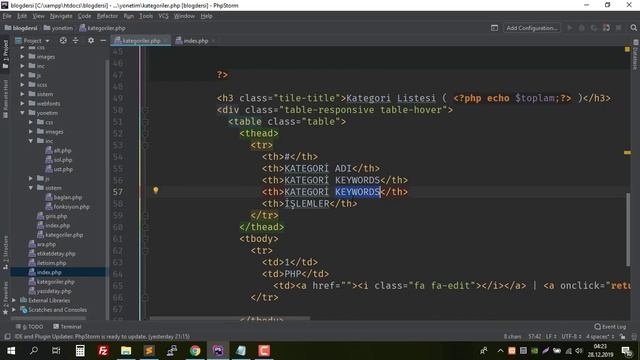The width and height of the screenshot is (640, 360).
Task: Open the LF line separator dropdown
Action: click(x=551, y=337)
